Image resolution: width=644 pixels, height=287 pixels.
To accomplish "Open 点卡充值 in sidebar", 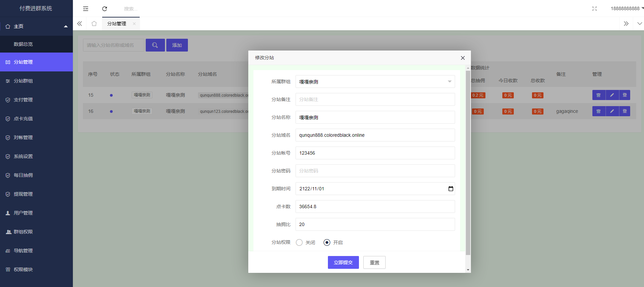I will (x=36, y=119).
